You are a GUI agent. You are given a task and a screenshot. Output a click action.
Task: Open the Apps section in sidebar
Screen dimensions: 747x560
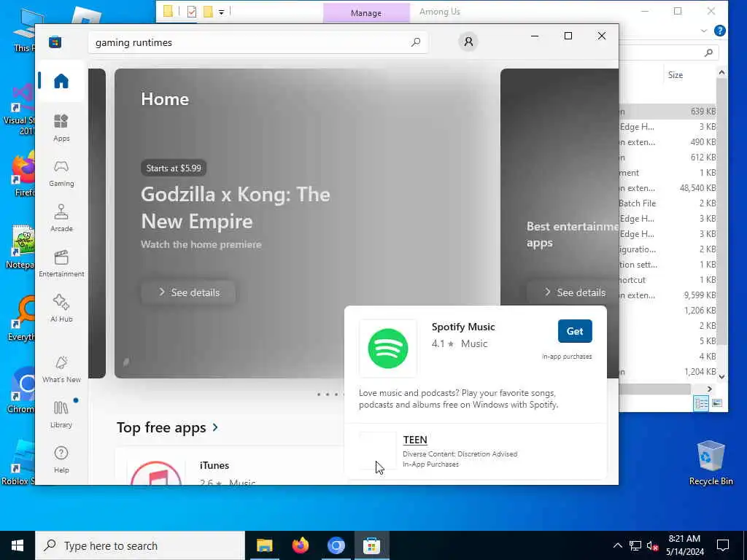coord(61,128)
